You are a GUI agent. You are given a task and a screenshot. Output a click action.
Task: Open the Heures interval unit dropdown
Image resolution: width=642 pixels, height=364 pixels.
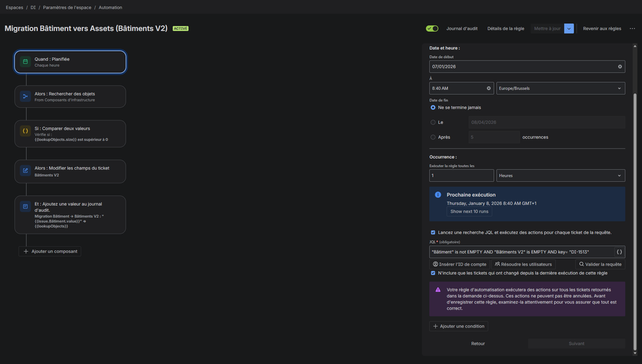coord(560,176)
